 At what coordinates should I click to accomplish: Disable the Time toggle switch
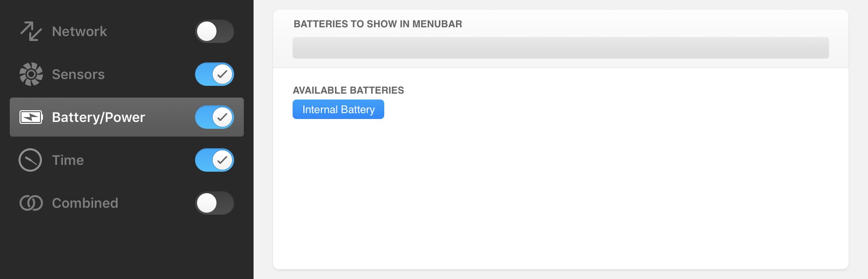click(x=215, y=160)
